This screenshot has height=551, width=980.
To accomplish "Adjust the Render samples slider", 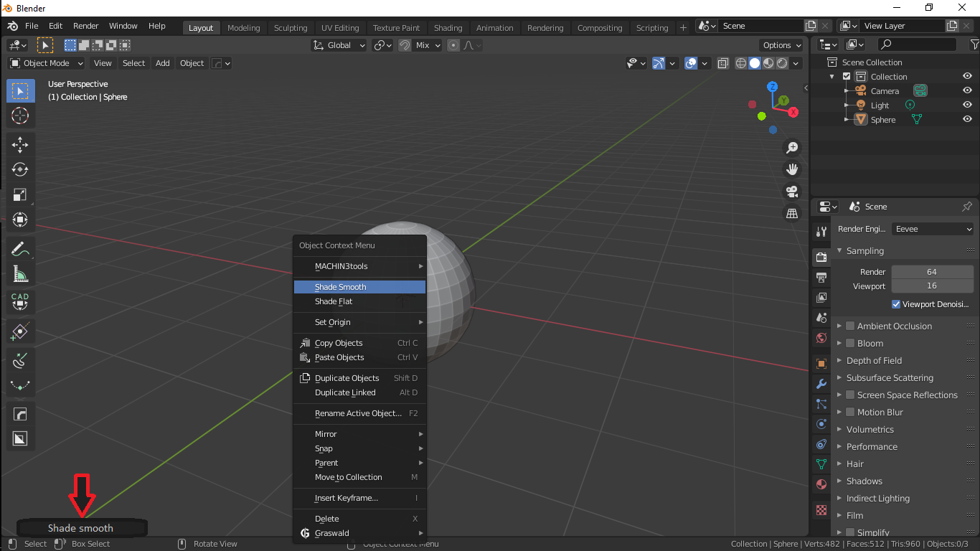I will (932, 272).
